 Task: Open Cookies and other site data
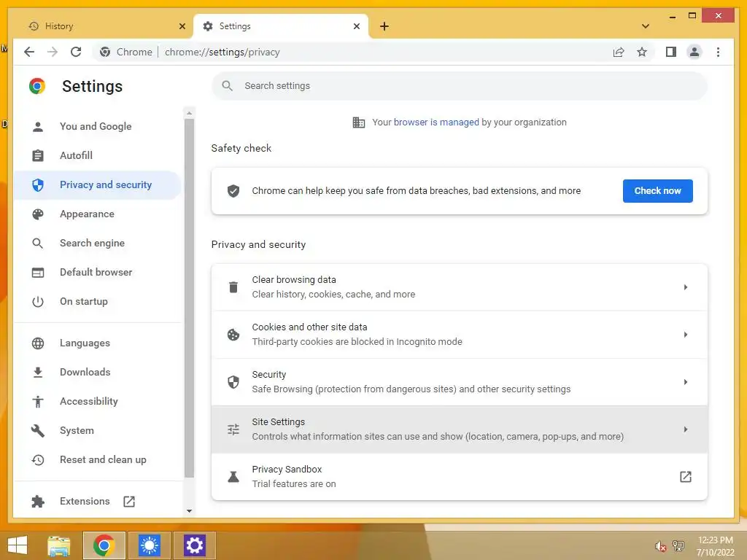tap(460, 335)
